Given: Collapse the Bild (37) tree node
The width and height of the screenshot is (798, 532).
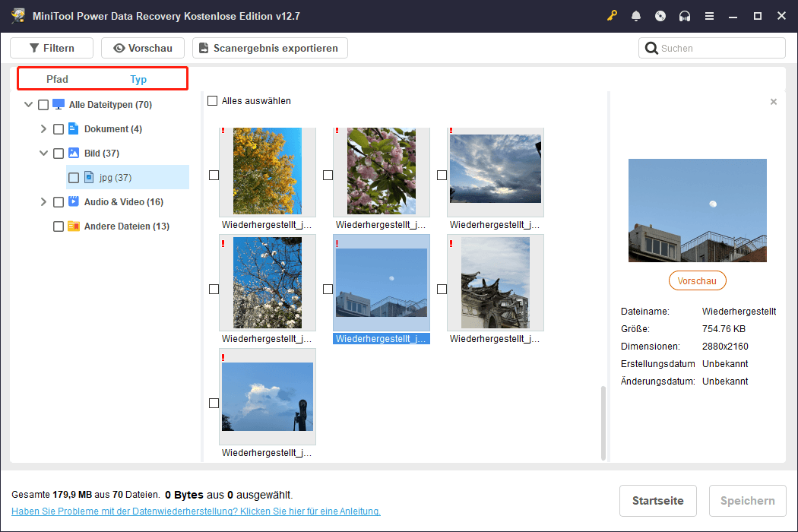Looking at the screenshot, I should [x=43, y=154].
